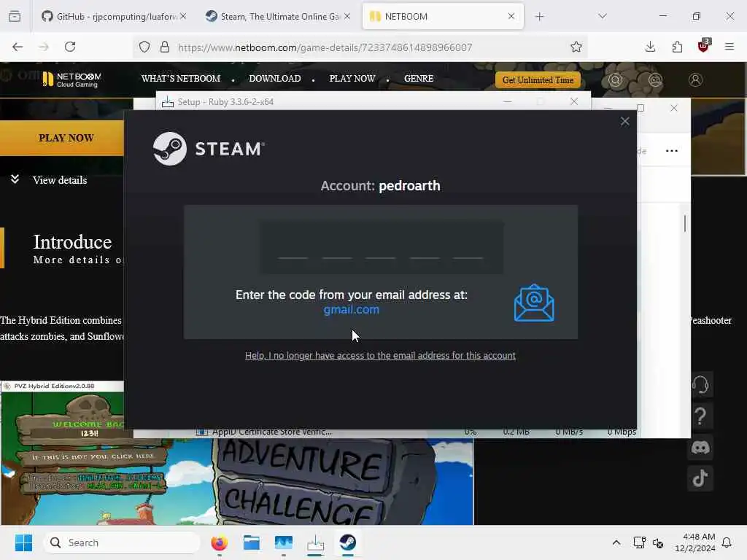Open the PLAY NOW nav item
Viewport: 747px width, 560px height.
[x=352, y=79]
